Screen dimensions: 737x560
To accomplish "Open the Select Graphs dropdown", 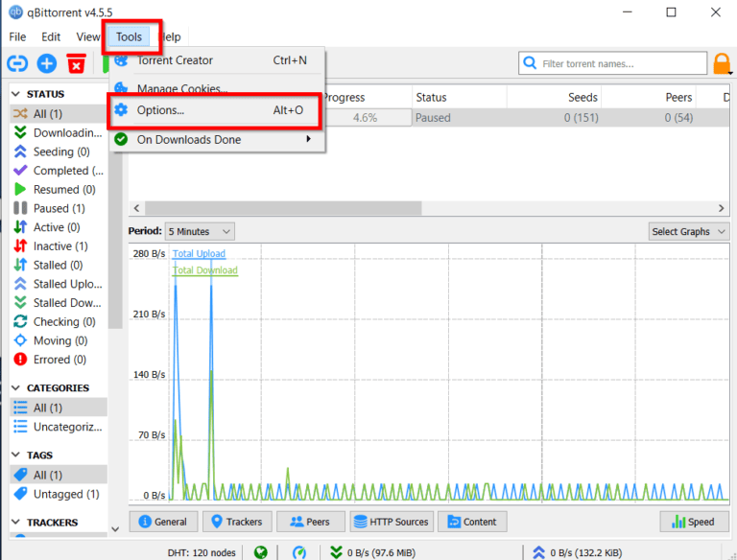I will click(x=689, y=232).
